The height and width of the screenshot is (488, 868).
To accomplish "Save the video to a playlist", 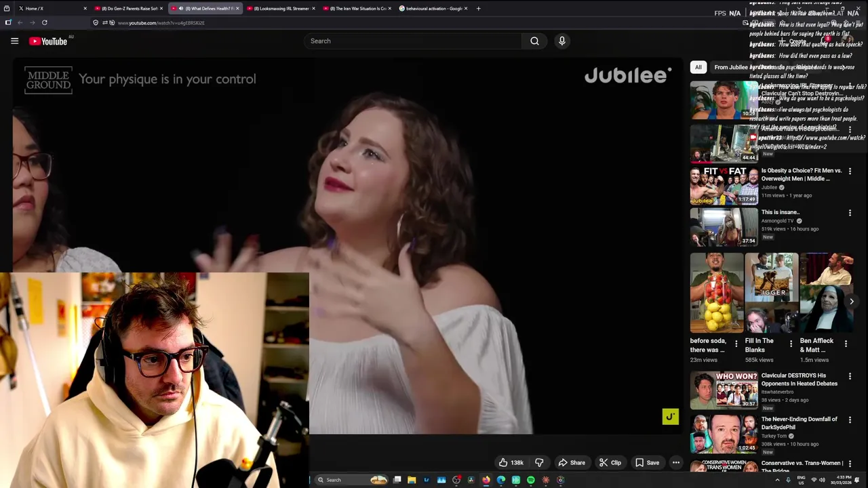I will (647, 463).
